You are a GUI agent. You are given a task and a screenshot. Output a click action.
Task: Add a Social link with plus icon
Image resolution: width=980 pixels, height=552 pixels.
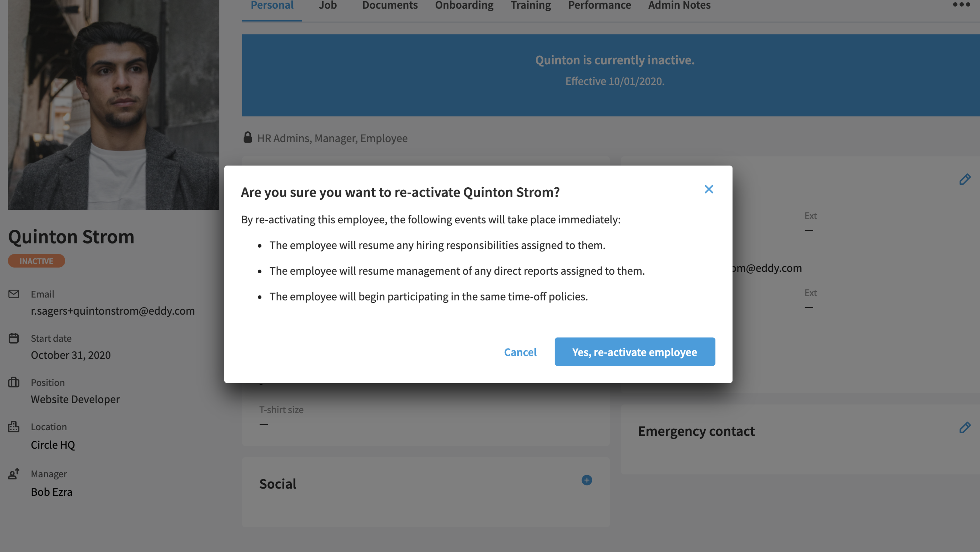pos(587,480)
